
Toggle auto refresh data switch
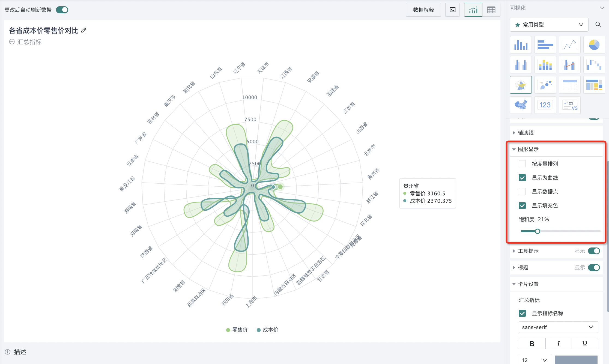pyautogui.click(x=62, y=10)
